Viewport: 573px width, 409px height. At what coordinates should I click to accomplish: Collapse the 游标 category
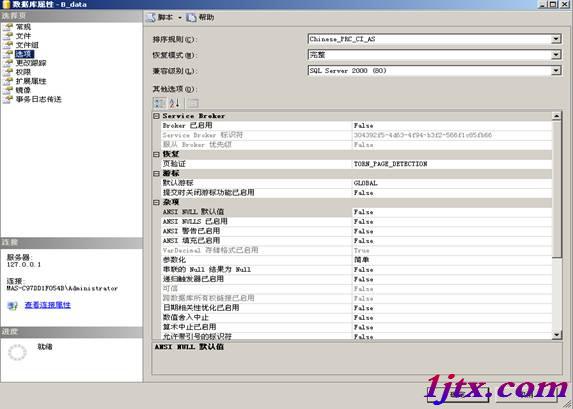[156, 173]
